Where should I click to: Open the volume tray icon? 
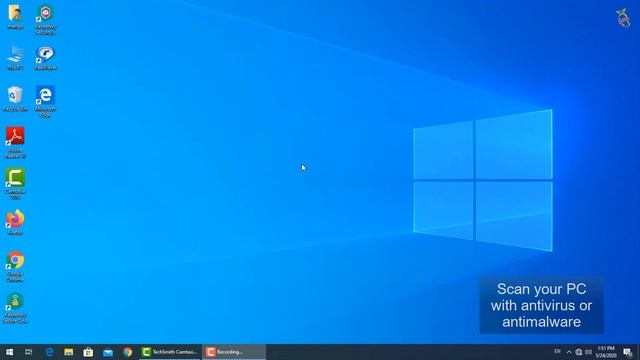(589, 352)
